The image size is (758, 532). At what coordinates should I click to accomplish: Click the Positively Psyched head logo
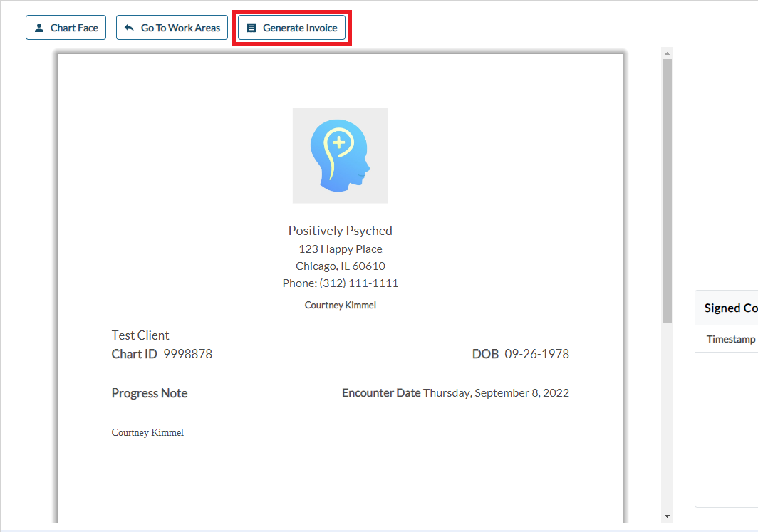pos(340,155)
